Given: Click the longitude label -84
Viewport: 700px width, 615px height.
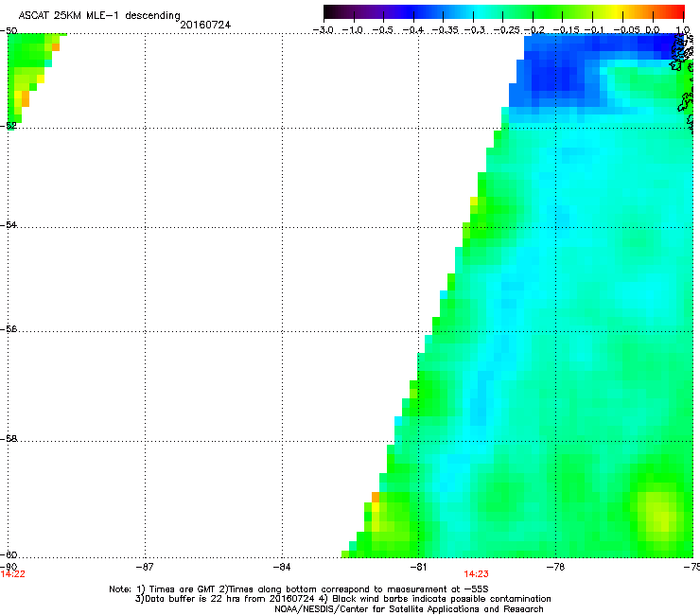Looking at the screenshot, I should tap(282, 567).
